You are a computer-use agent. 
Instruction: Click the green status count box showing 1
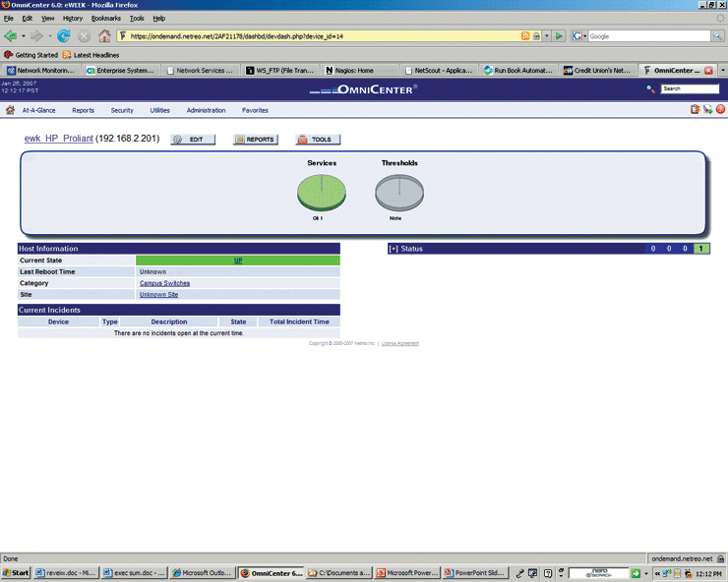[x=701, y=249]
